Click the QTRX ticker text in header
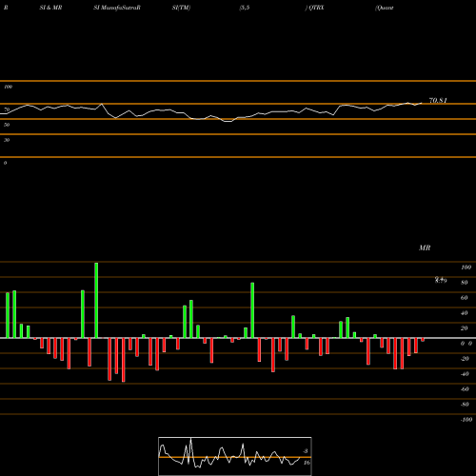The image size is (476, 476). (x=316, y=8)
